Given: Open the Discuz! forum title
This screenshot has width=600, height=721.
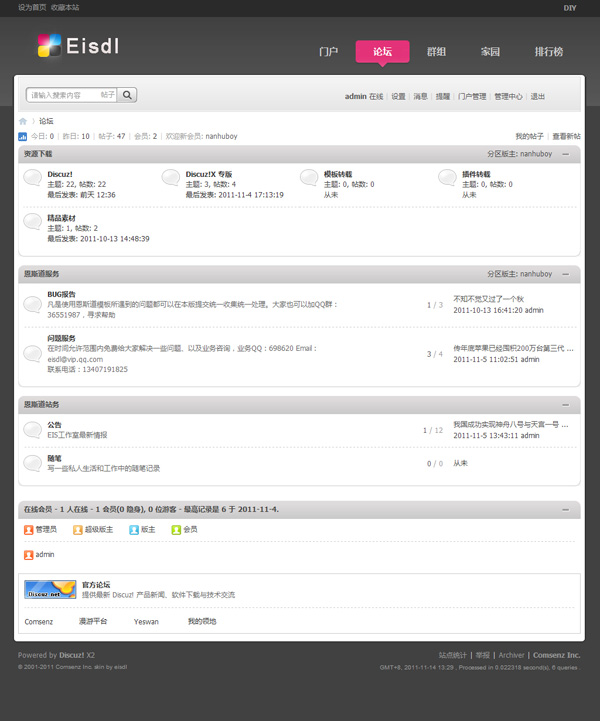Looking at the screenshot, I should tap(60, 174).
